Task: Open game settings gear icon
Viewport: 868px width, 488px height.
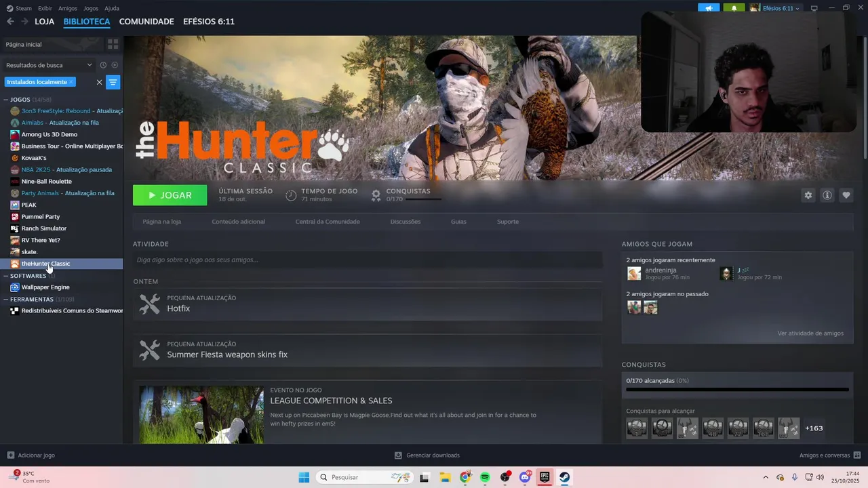Action: pos(808,195)
